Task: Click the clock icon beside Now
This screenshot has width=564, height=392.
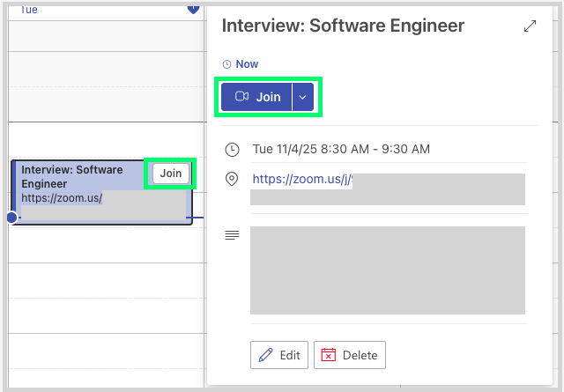Action: [x=226, y=64]
